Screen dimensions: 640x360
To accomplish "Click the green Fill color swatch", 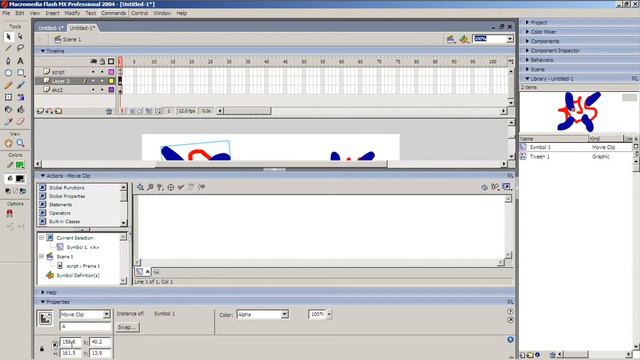I will click(20, 165).
